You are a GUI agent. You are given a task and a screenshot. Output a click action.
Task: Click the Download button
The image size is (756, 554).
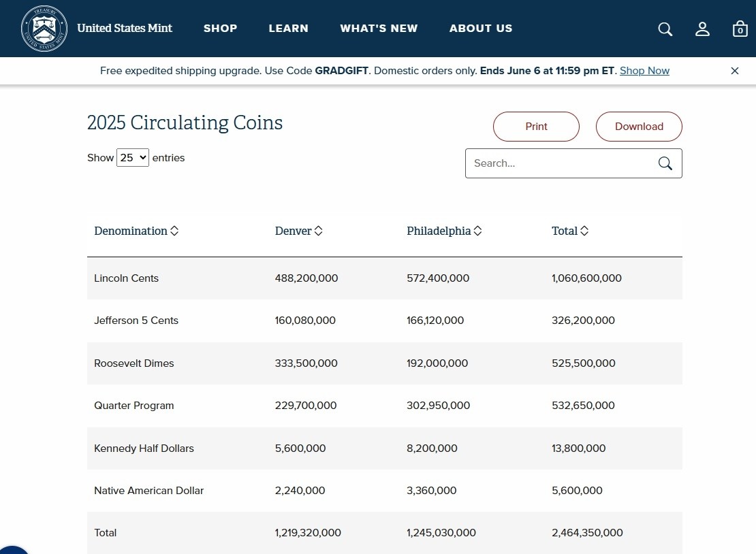coord(638,127)
